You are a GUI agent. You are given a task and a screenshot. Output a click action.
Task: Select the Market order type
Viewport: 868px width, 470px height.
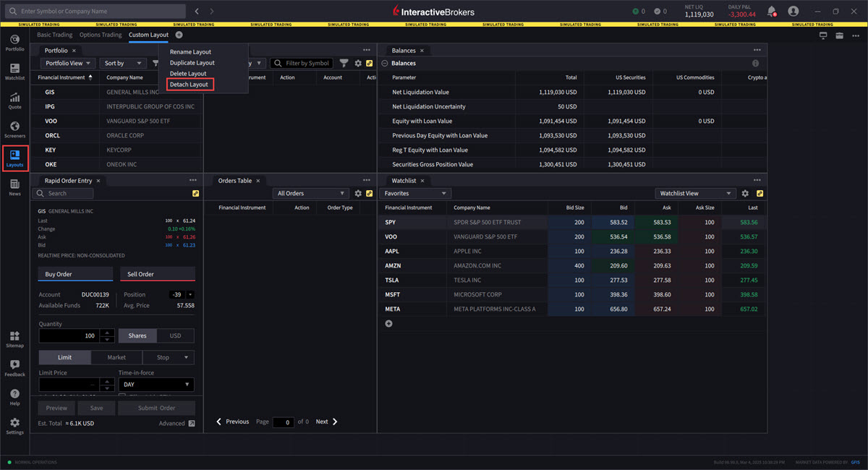pyautogui.click(x=116, y=357)
